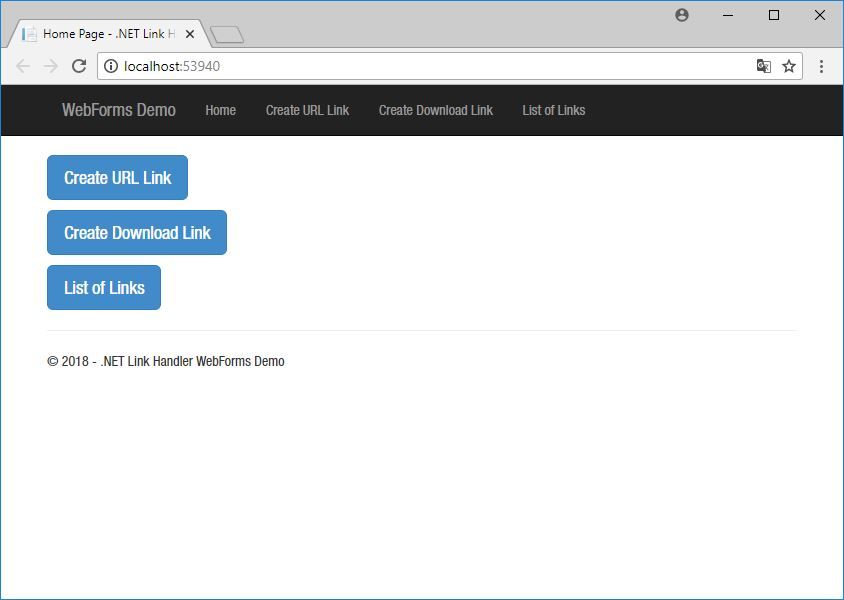Click the browser back arrow
The height and width of the screenshot is (600, 844).
point(23,66)
